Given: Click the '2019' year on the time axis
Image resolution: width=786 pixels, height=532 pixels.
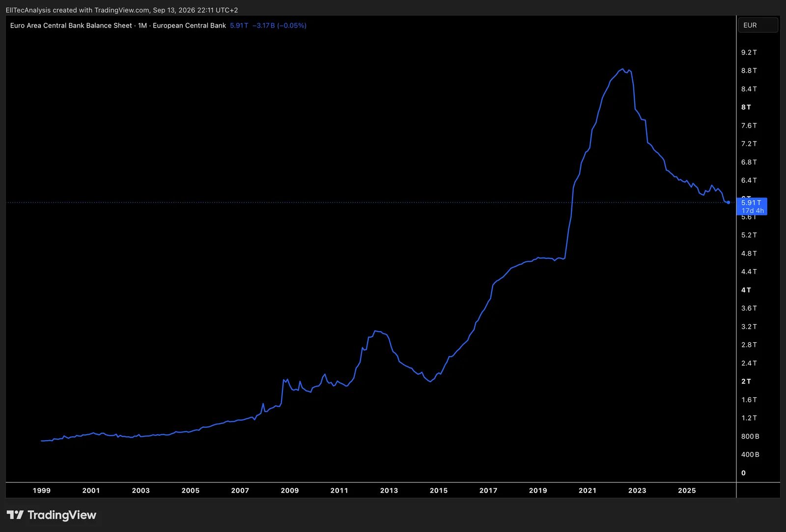Looking at the screenshot, I should [538, 490].
